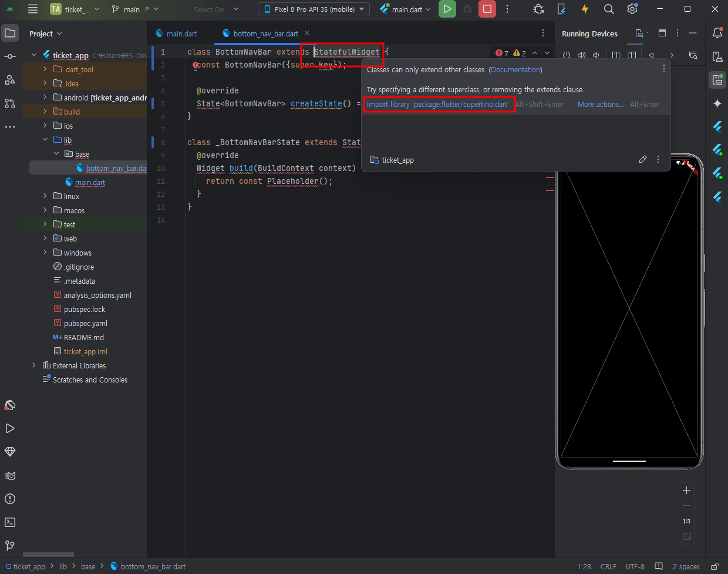The height and width of the screenshot is (574, 728).
Task: Click the More actions... link
Action: coord(601,105)
